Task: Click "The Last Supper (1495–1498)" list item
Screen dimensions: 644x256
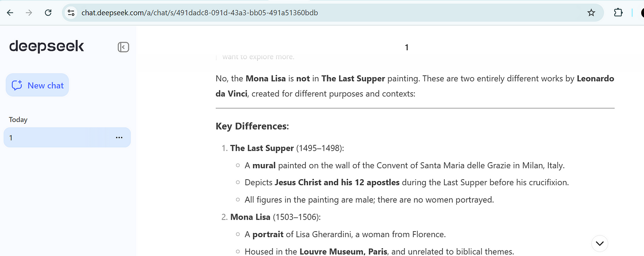Action: tap(287, 148)
